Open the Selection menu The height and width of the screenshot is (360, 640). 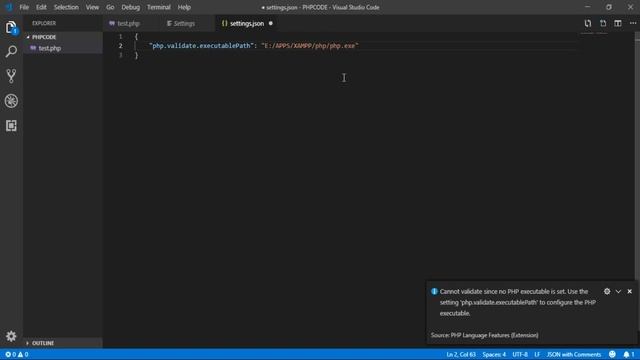(x=66, y=7)
